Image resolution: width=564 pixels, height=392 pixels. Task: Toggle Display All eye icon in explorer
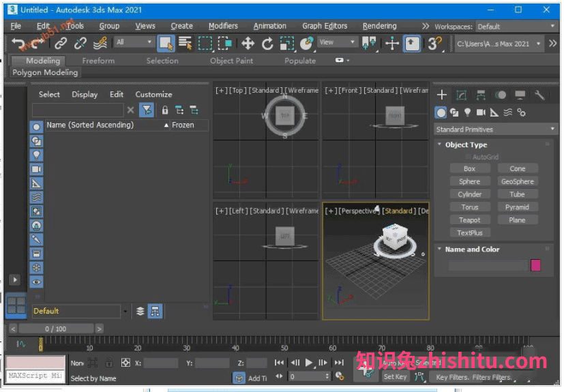36,282
